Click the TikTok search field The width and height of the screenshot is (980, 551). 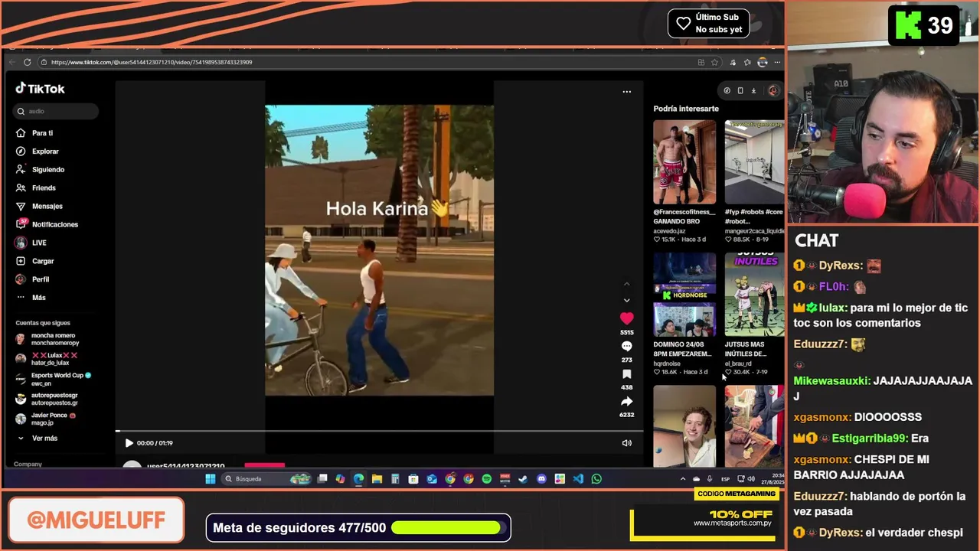[x=57, y=112]
